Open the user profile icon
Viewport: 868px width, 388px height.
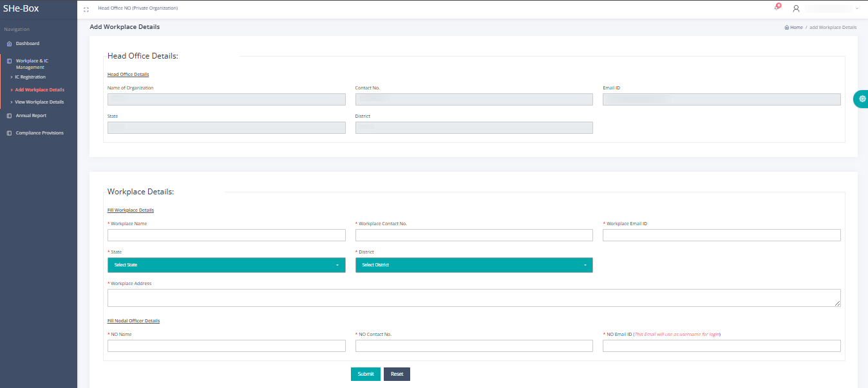click(x=796, y=8)
